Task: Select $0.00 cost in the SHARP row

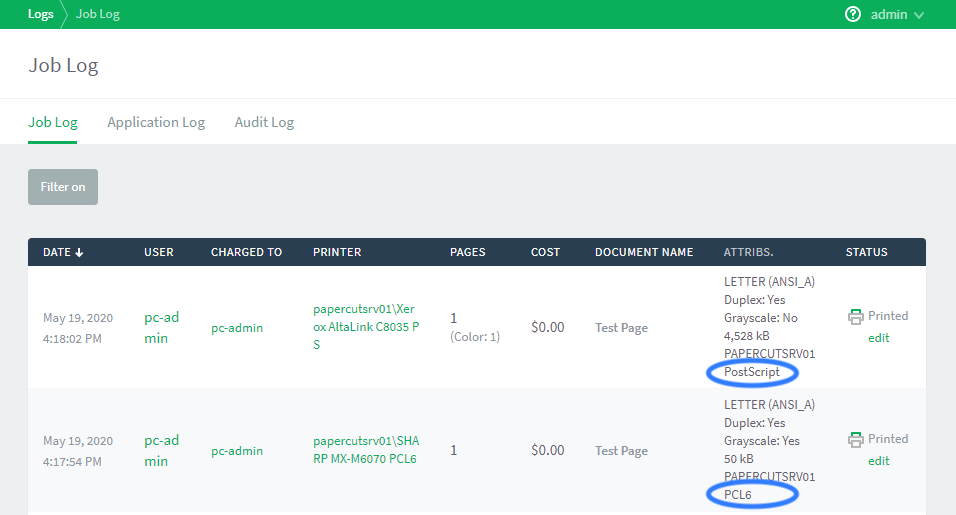Action: click(548, 450)
